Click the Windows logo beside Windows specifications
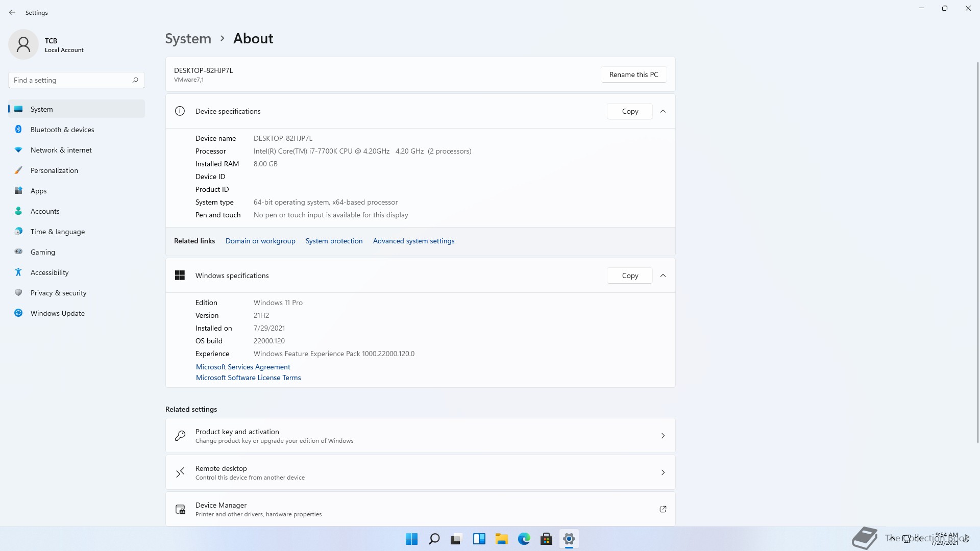Image resolution: width=980 pixels, height=551 pixels. (180, 275)
